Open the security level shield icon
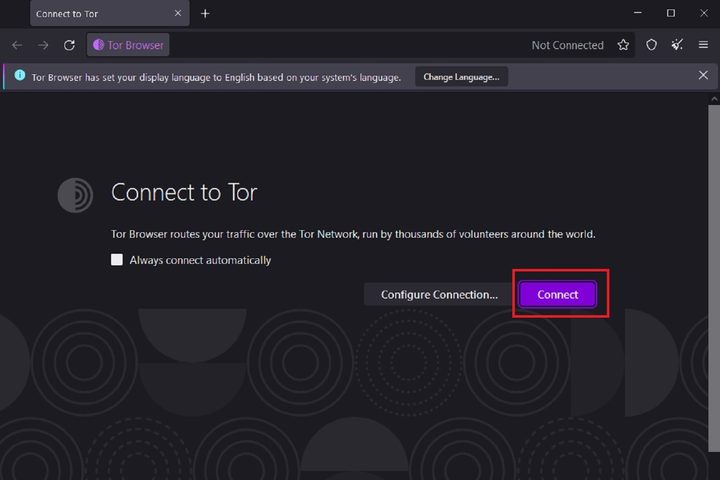Image resolution: width=720 pixels, height=480 pixels. point(651,45)
